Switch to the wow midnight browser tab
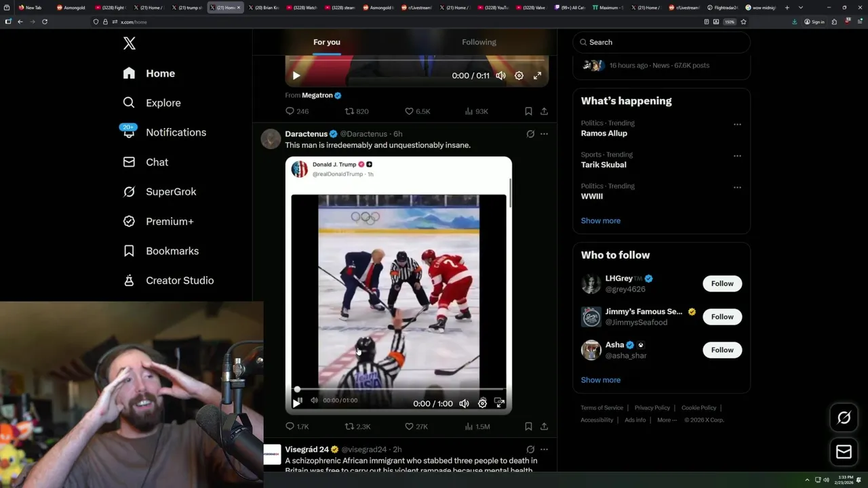The width and height of the screenshot is (868, 488). click(761, 7)
